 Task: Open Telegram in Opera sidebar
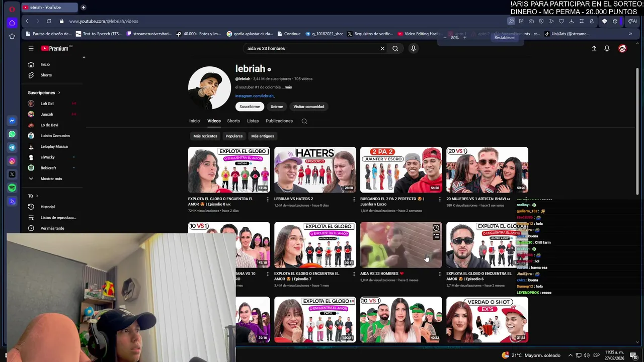coord(12,147)
